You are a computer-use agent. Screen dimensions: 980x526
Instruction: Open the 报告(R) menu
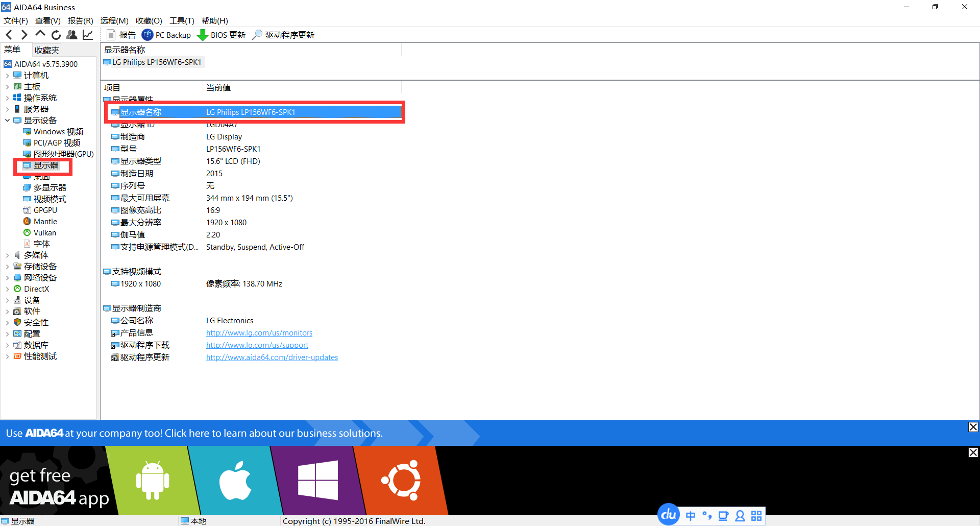tap(81, 21)
